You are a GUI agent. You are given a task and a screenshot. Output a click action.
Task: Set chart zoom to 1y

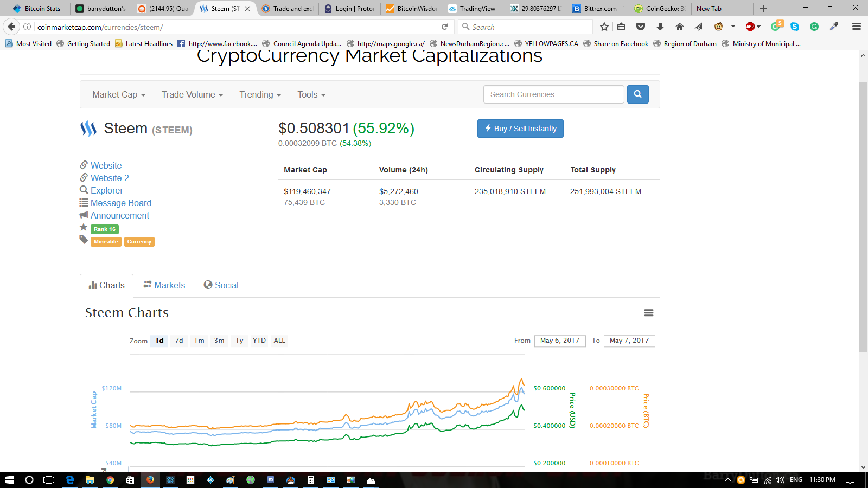[x=239, y=341]
